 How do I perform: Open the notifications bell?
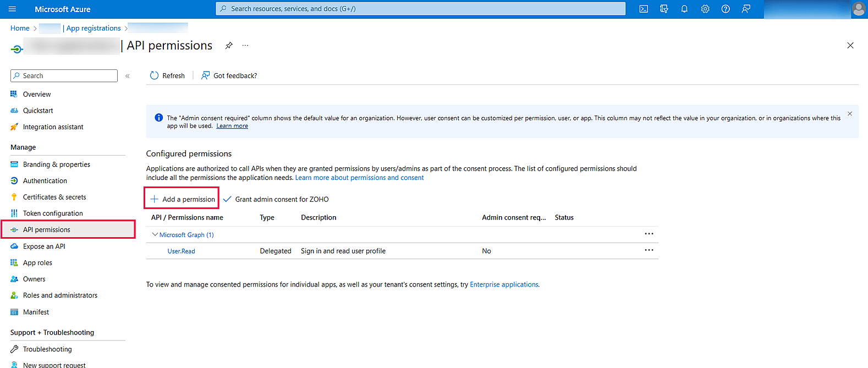coord(684,9)
